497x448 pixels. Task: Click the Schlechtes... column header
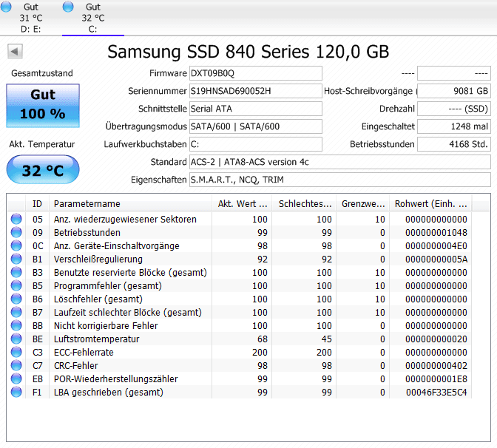(304, 204)
